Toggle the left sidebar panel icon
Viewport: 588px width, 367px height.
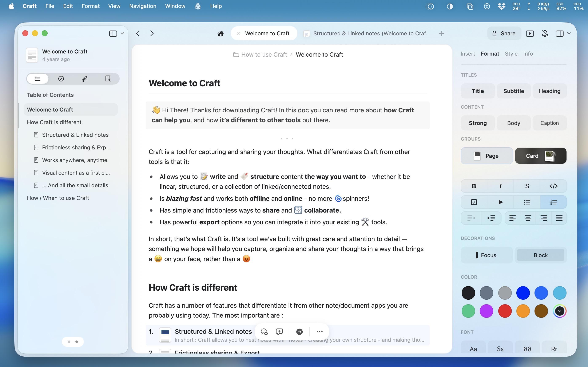(113, 33)
